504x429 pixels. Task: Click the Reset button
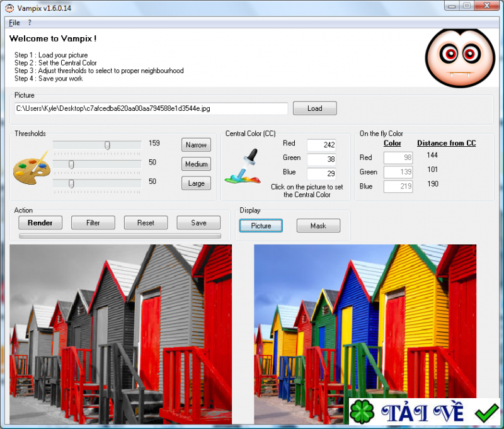coord(146,223)
